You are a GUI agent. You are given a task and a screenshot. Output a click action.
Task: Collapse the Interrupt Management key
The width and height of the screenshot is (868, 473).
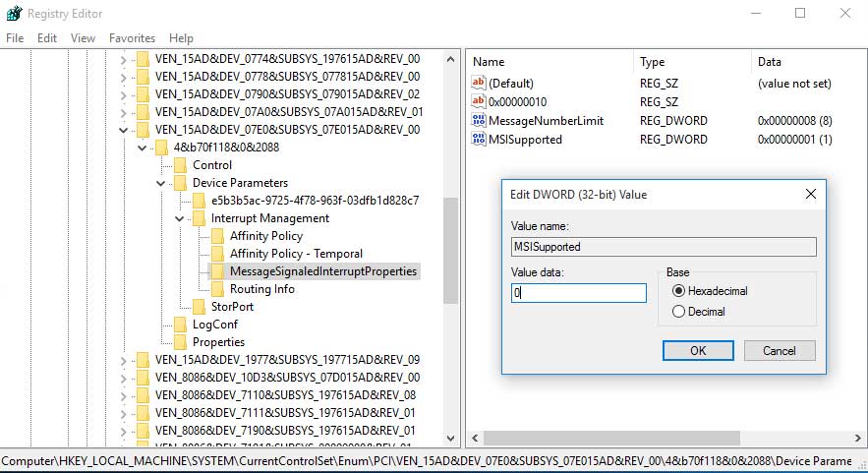180,218
